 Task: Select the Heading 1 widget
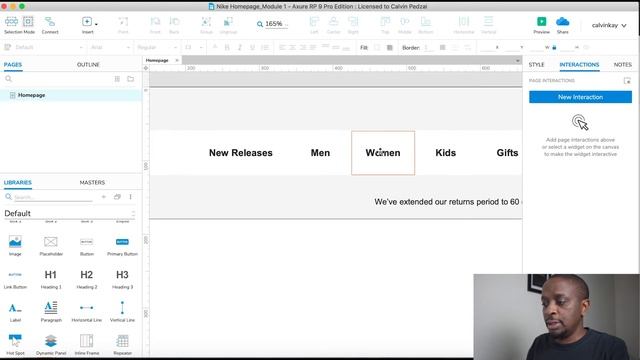51,278
